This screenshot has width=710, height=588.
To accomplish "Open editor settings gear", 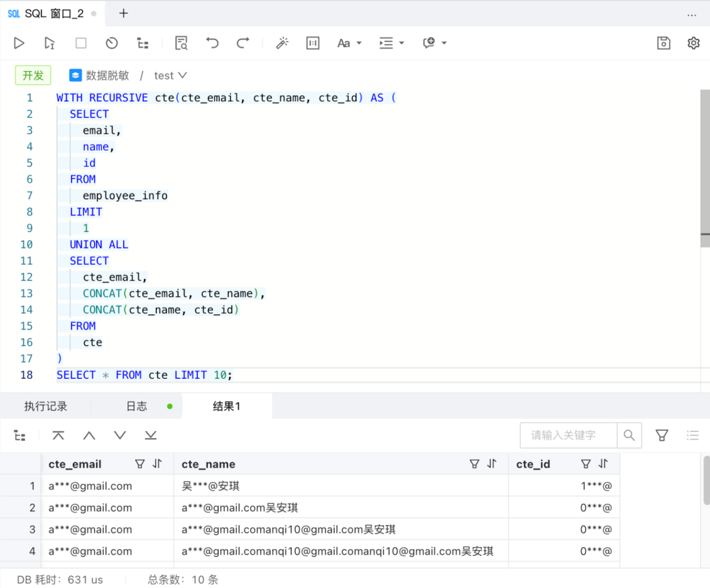I will [694, 43].
